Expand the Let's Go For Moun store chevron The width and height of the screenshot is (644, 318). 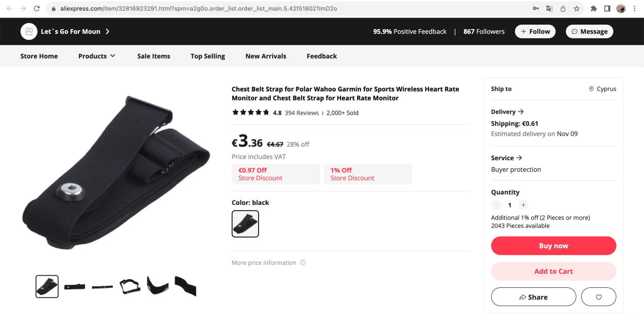point(108,32)
